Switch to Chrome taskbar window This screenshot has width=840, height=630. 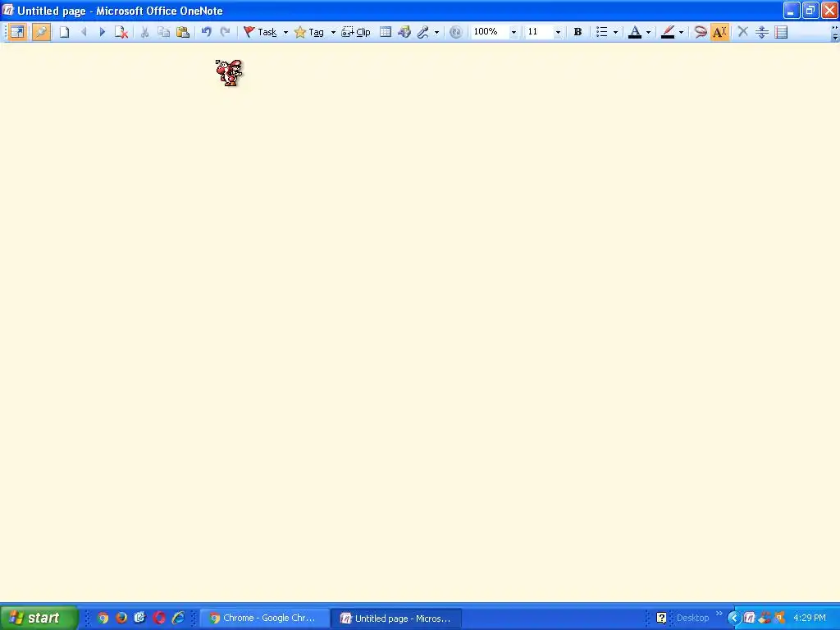[263, 619]
